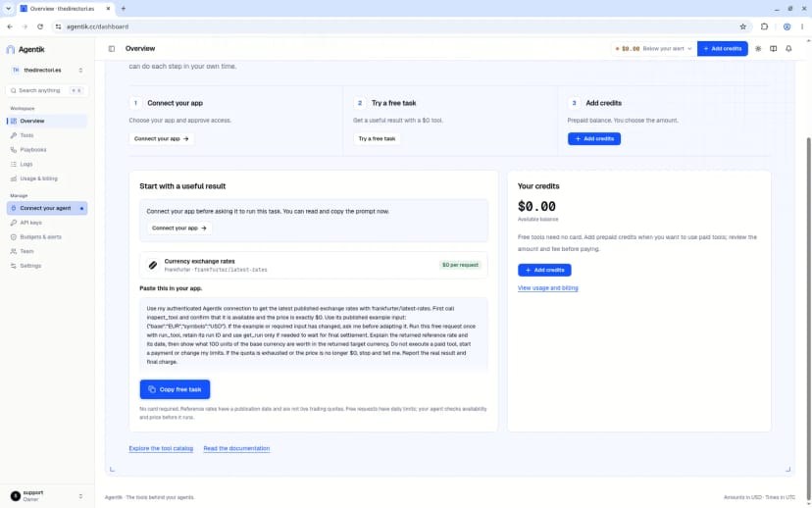Go to Playbooks in sidebar
This screenshot has height=508, width=812.
(47, 150)
